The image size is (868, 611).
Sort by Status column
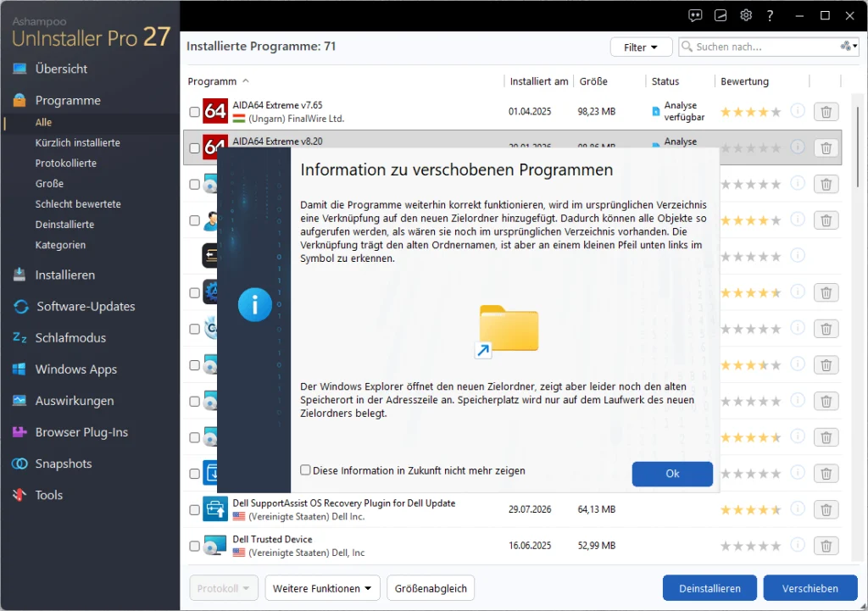[665, 81]
